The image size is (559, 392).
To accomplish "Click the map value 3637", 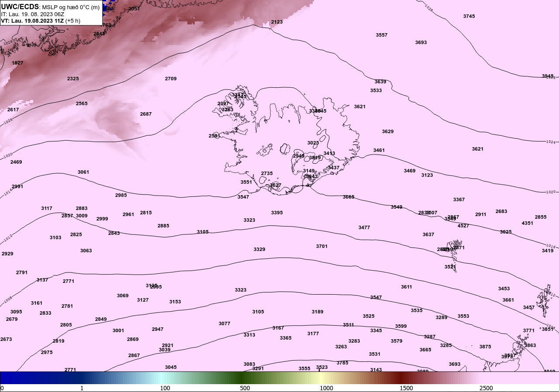I will point(428,234).
